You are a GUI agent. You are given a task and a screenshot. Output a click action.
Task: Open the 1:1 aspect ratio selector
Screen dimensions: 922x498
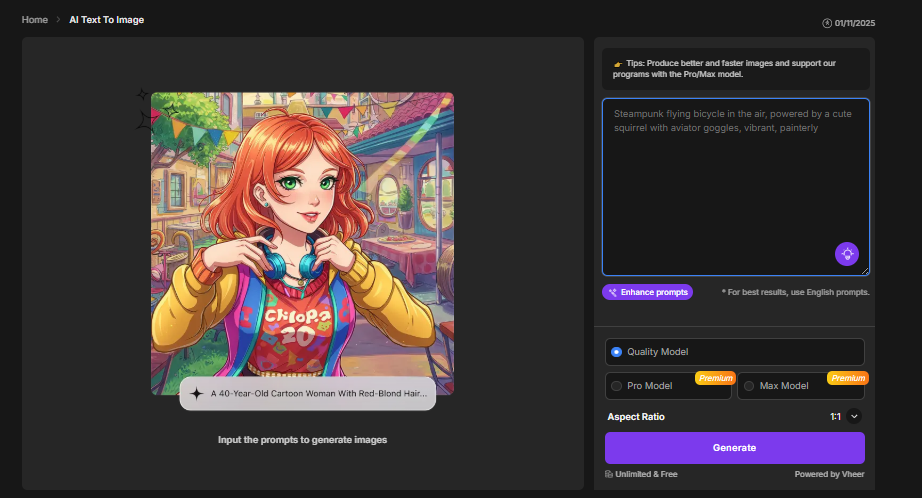835,417
